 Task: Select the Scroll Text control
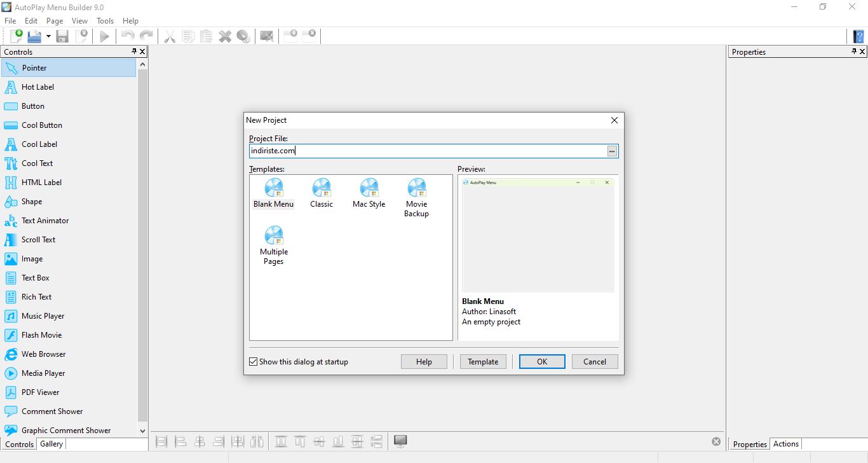[69, 240]
